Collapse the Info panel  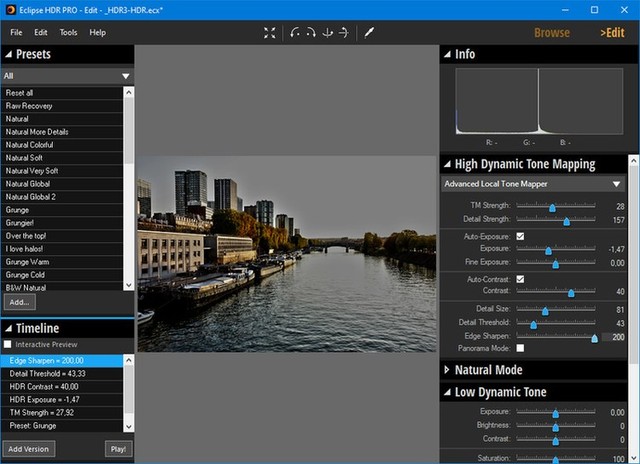(446, 54)
